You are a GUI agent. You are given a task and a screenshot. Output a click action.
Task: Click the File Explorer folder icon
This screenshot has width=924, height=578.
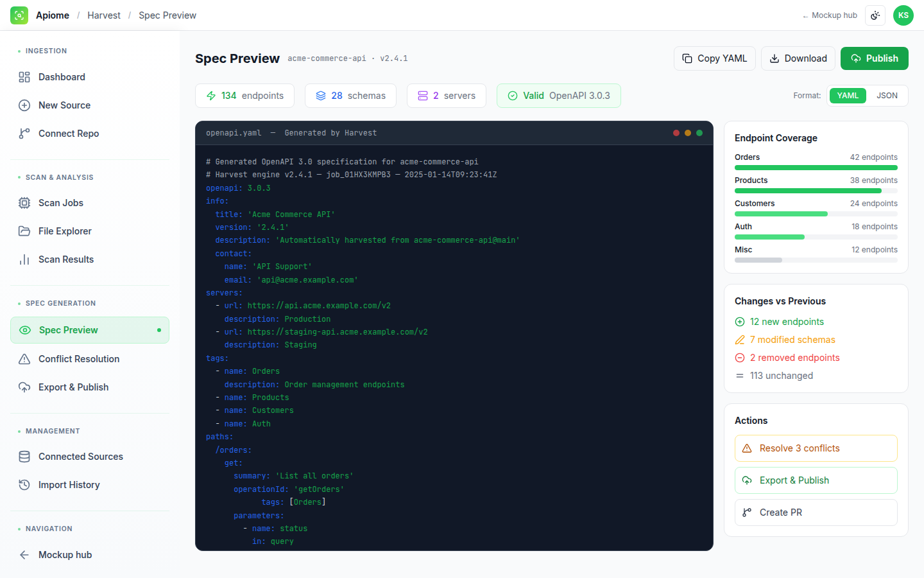point(24,231)
